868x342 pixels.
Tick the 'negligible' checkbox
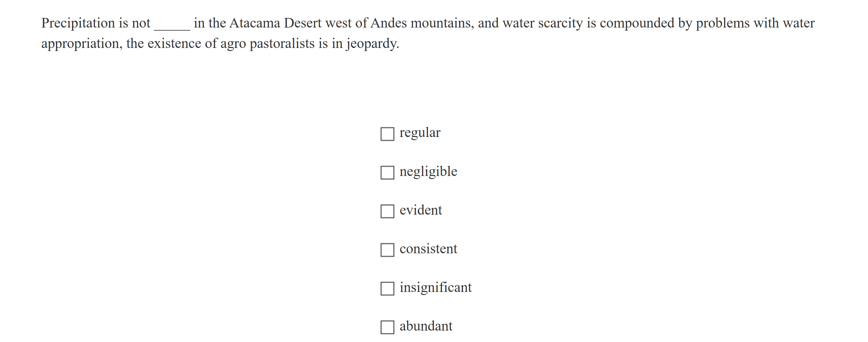pos(387,173)
